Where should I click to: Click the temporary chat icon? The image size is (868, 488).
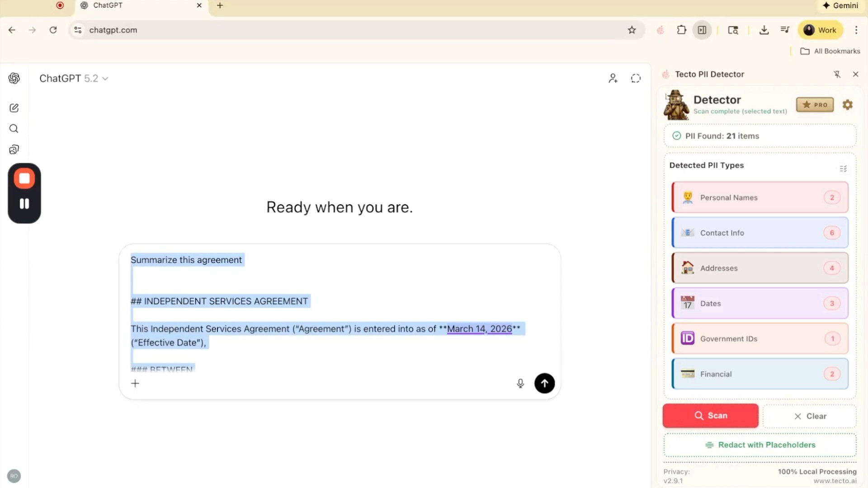click(x=636, y=79)
